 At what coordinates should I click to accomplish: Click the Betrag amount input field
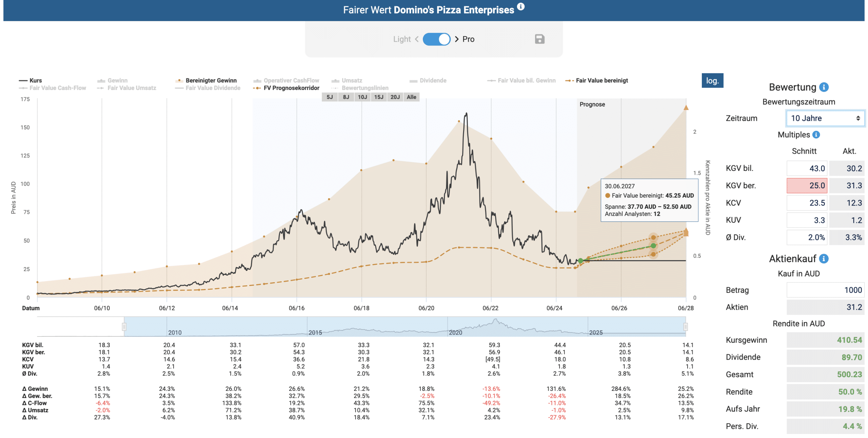[x=825, y=290]
